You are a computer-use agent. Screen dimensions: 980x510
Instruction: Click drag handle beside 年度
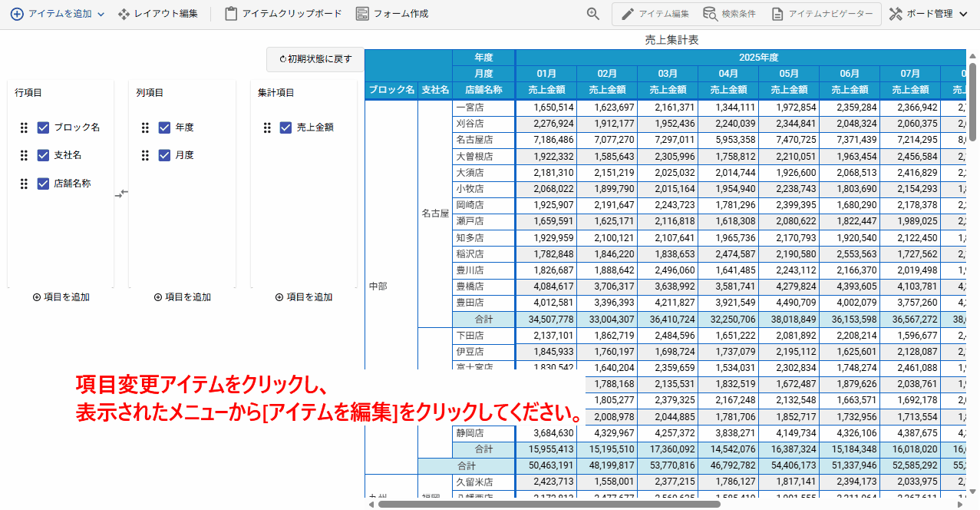(145, 127)
